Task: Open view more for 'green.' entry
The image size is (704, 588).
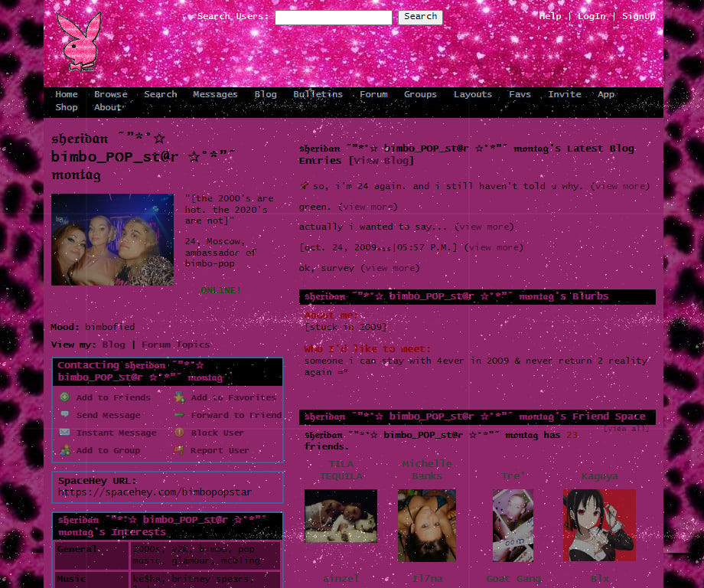Action: pyautogui.click(x=368, y=207)
